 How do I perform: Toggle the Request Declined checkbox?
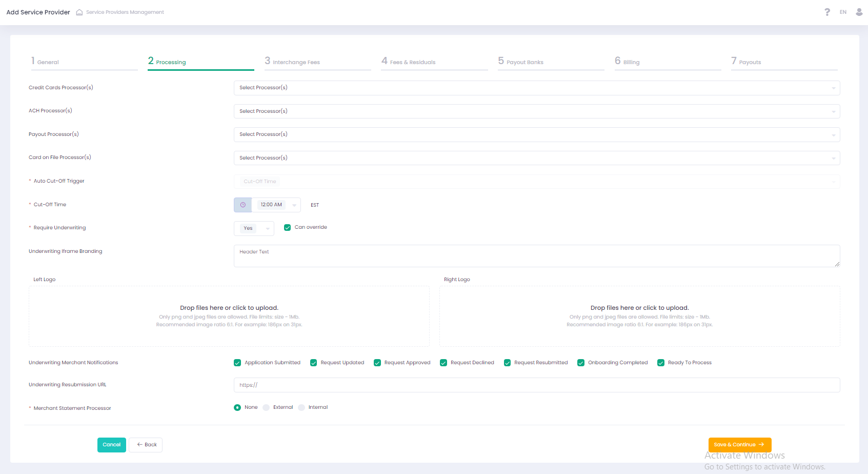click(x=443, y=363)
